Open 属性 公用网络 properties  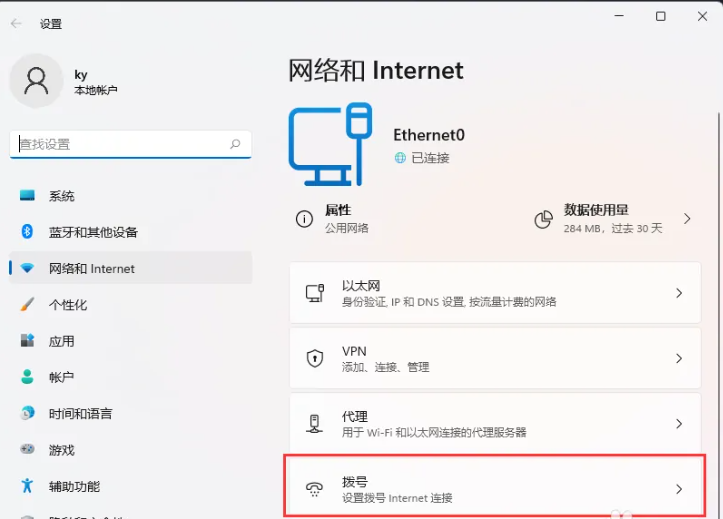tap(333, 218)
